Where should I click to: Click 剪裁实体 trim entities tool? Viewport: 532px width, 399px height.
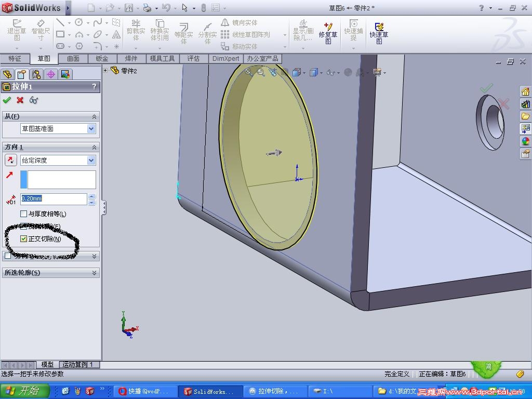click(x=136, y=31)
